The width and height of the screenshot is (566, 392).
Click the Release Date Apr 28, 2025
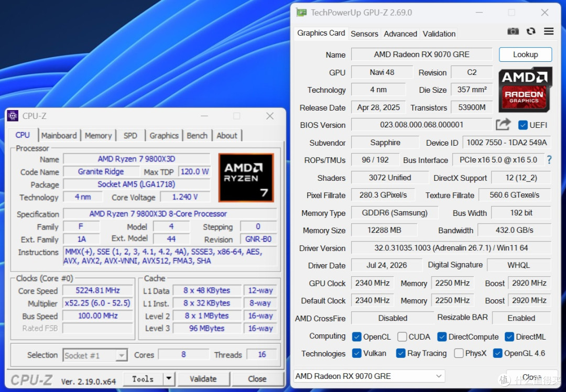378,107
